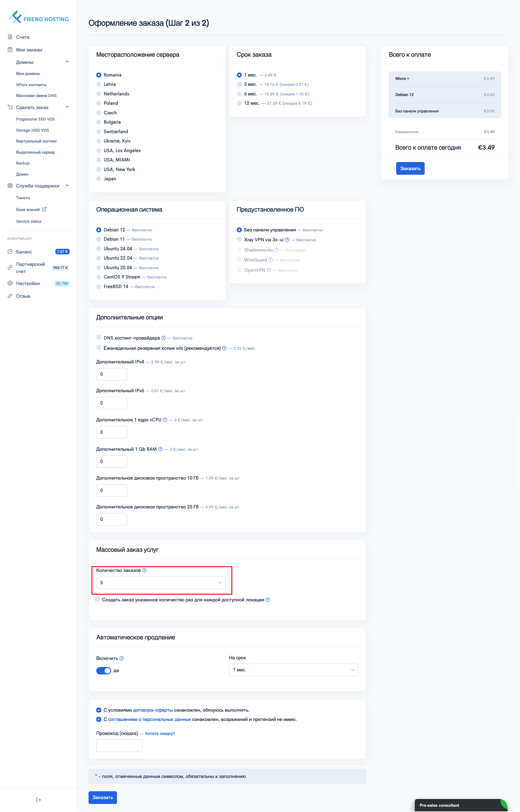This screenshot has width=520, height=812.
Task: Select Xray VPN via 3x-ui preinstalled software
Action: pyautogui.click(x=239, y=239)
